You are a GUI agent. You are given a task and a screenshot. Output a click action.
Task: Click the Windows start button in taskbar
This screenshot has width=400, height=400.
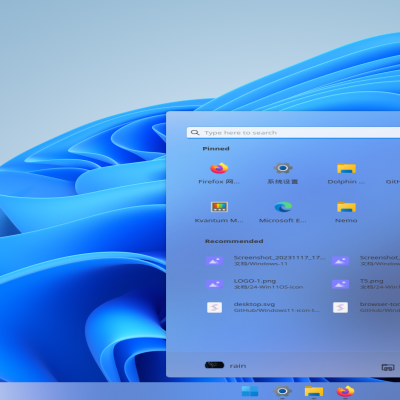tap(250, 391)
